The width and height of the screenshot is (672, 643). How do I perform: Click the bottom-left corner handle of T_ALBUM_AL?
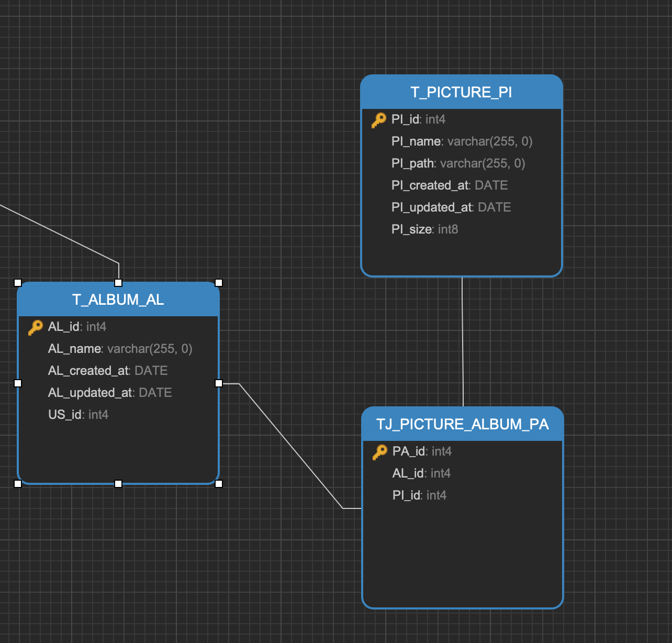tap(19, 483)
